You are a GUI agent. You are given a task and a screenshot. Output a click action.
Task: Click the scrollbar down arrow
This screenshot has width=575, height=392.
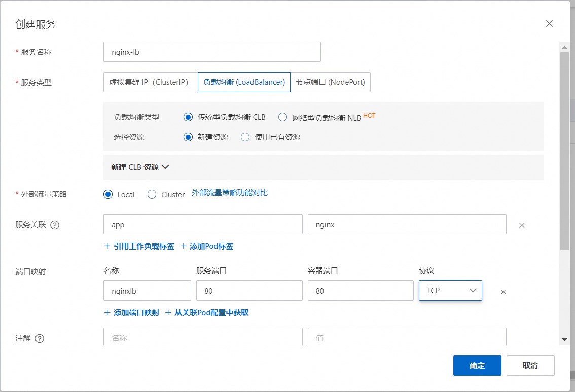[x=564, y=339]
